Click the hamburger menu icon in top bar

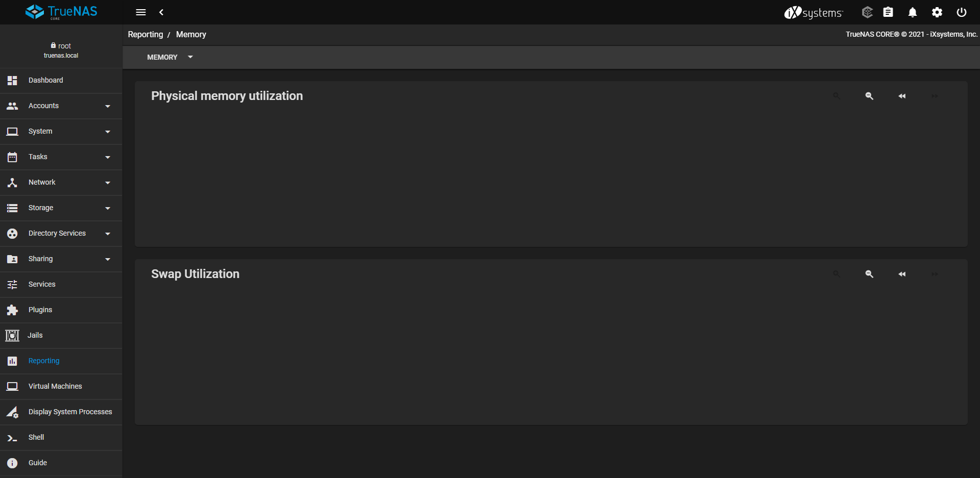(141, 12)
